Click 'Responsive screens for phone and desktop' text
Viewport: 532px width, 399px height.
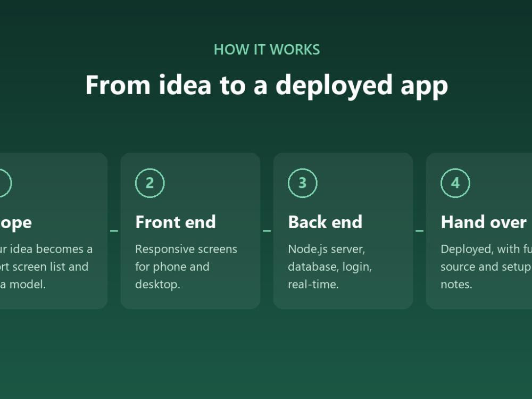pyautogui.click(x=186, y=267)
